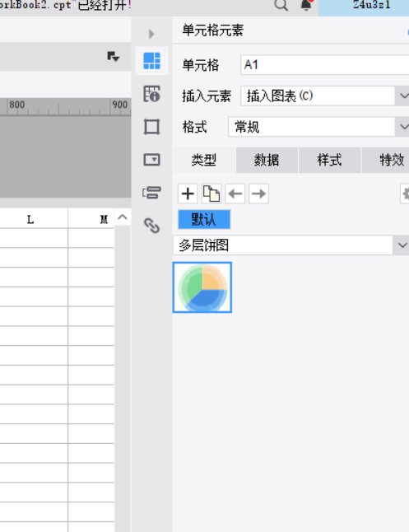Switch to the 数据 tab
Image resolution: width=409 pixels, height=532 pixels.
(x=267, y=160)
